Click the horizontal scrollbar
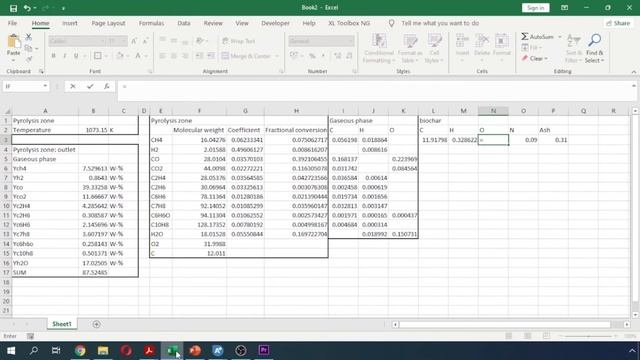The width and height of the screenshot is (640, 360). [505, 324]
